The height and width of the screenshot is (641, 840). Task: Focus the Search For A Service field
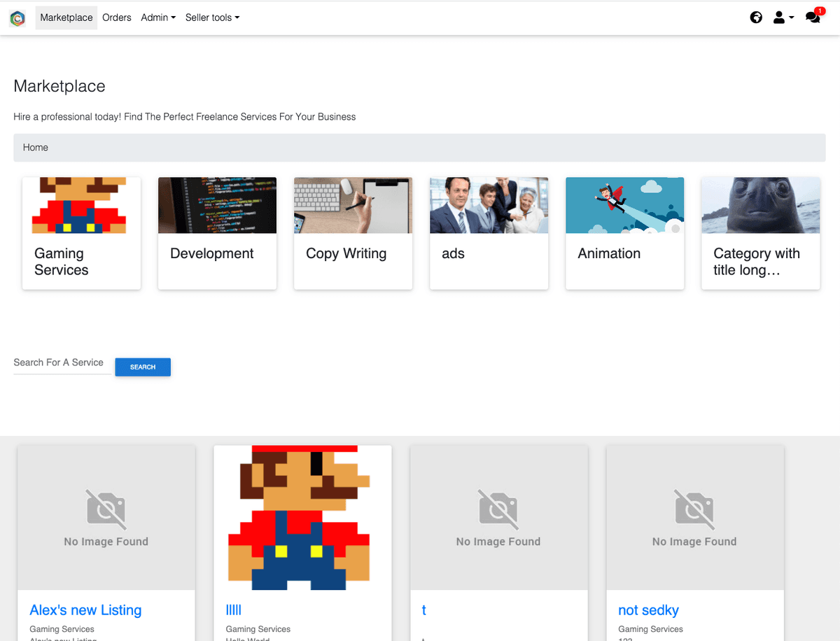[62, 363]
